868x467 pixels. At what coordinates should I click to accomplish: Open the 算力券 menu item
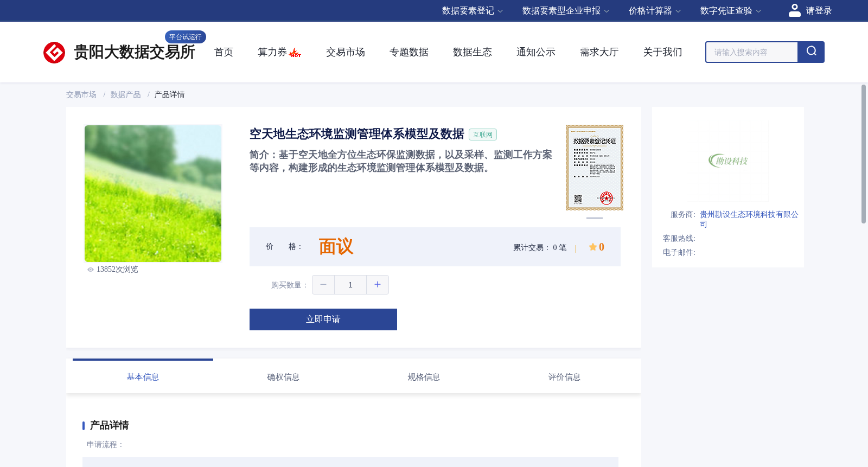pos(272,52)
